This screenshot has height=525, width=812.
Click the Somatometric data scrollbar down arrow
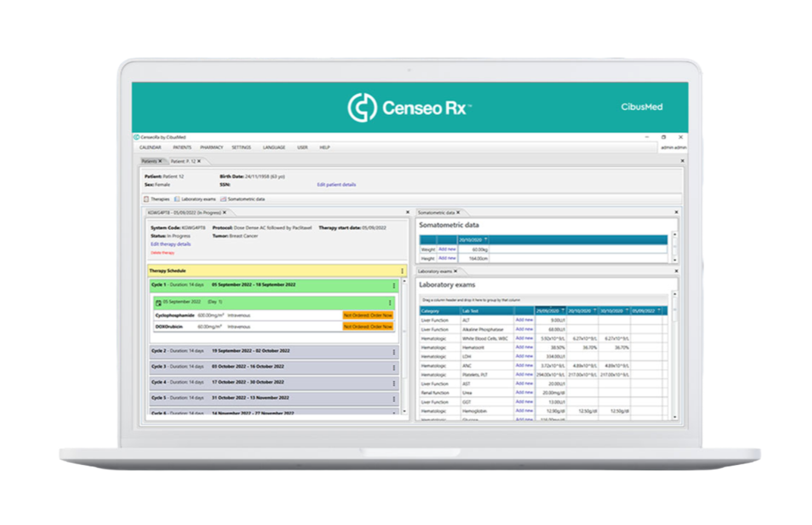[x=675, y=259]
